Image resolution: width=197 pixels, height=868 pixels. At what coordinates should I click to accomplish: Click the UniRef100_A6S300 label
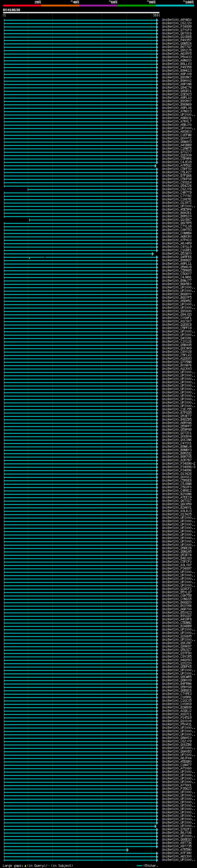(x=176, y=857)
